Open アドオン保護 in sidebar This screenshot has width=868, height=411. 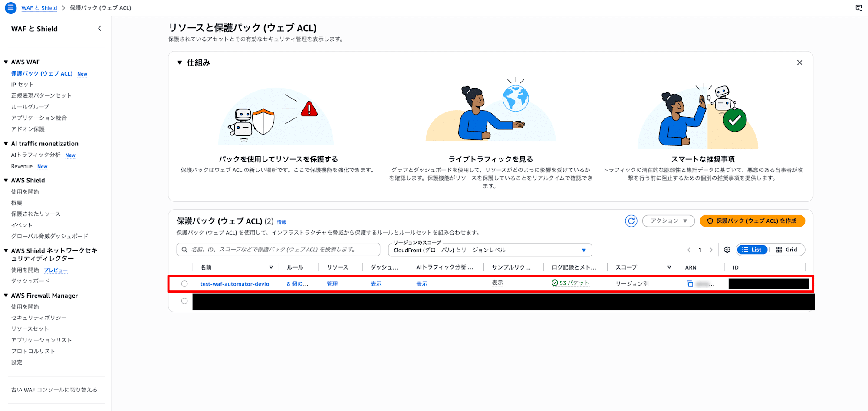[28, 129]
